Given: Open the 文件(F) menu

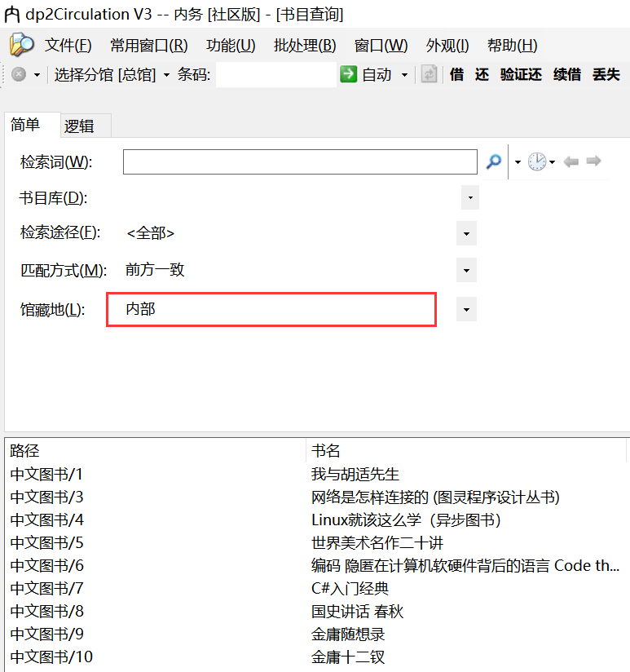Looking at the screenshot, I should point(68,45).
